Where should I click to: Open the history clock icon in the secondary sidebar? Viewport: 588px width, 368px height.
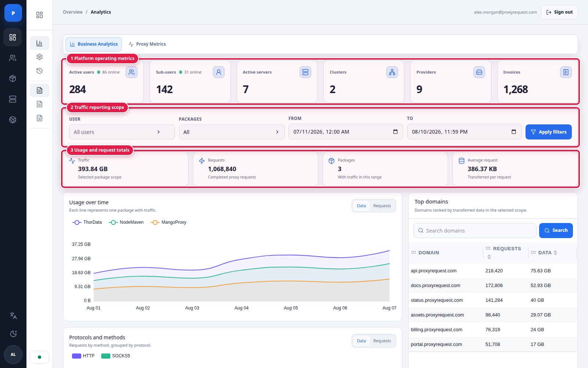(x=40, y=71)
